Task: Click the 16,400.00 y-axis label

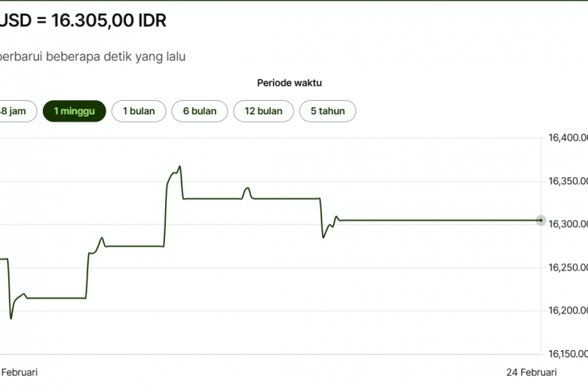Action: point(568,138)
